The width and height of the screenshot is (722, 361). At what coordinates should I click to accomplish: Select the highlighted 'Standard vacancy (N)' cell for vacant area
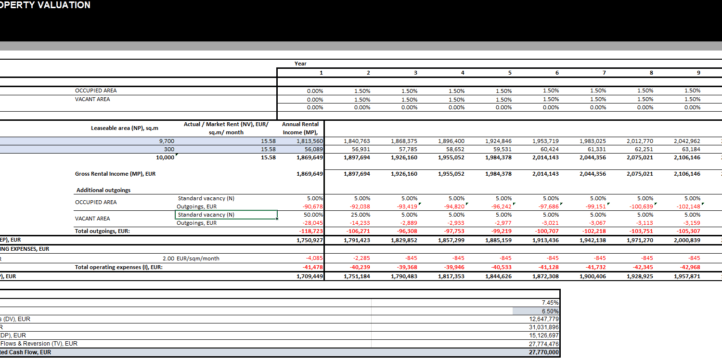click(x=226, y=215)
